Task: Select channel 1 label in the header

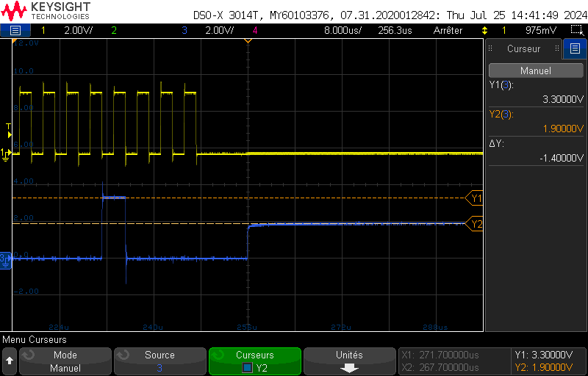Action: 43,31
